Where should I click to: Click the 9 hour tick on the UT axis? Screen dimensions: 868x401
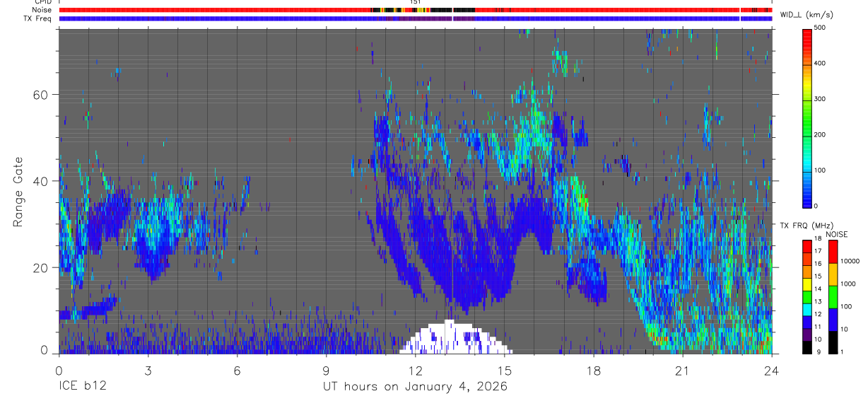coord(326,371)
